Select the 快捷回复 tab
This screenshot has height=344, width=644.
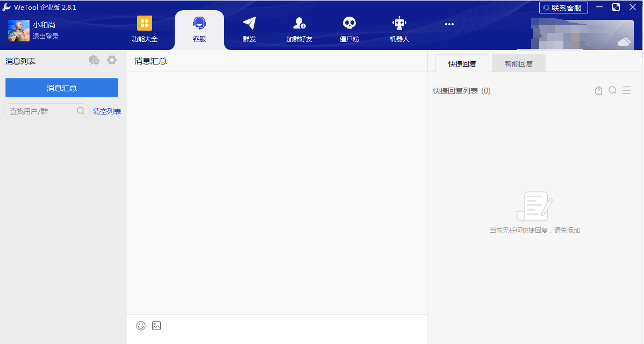[461, 63]
